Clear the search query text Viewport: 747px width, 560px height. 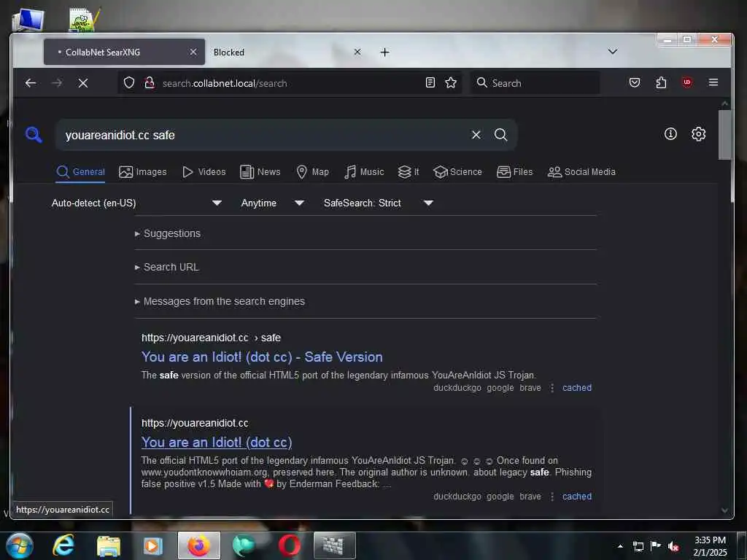(x=476, y=135)
